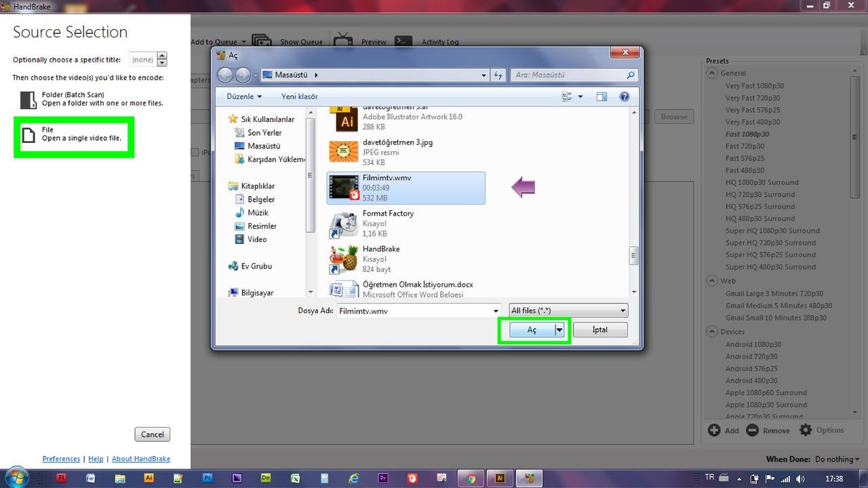Image resolution: width=868 pixels, height=488 pixels.
Task: Open the All files (*.*) type dropdown
Action: (x=568, y=310)
